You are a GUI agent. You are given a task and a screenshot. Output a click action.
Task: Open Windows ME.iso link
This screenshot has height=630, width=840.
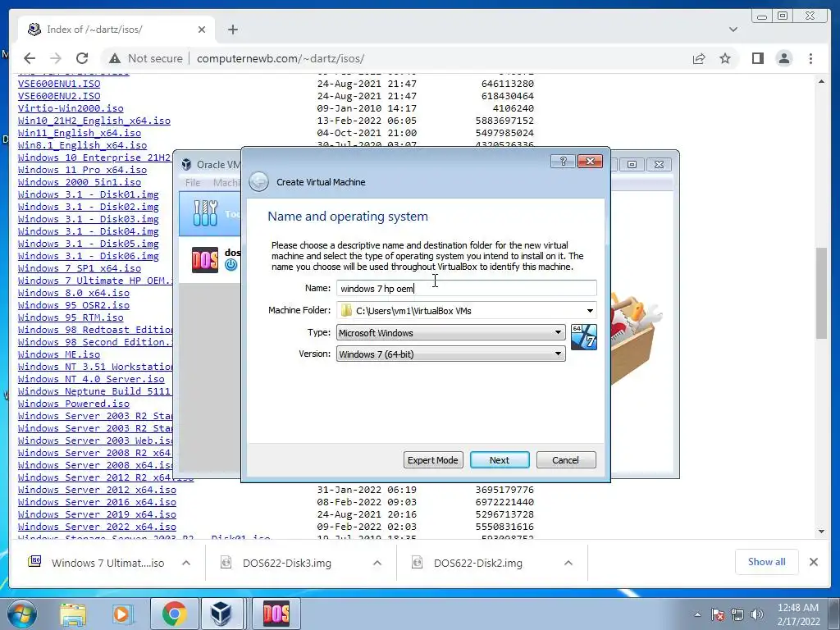pos(59,354)
